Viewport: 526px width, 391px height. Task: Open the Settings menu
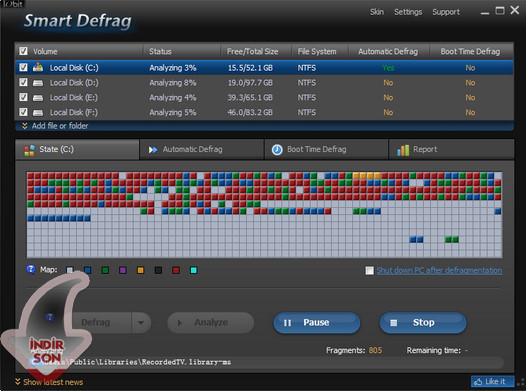408,12
